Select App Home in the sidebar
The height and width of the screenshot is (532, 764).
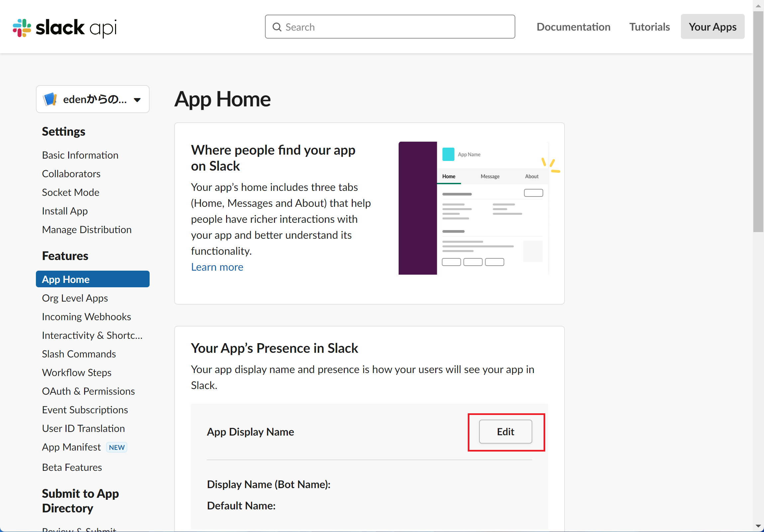click(x=92, y=279)
